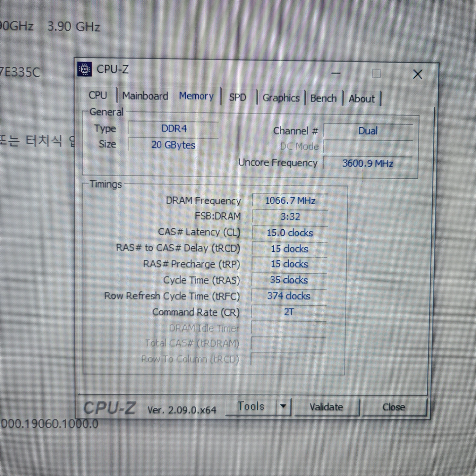This screenshot has width=476, height=476.
Task: Click the 2T command rate value
Action: click(289, 312)
